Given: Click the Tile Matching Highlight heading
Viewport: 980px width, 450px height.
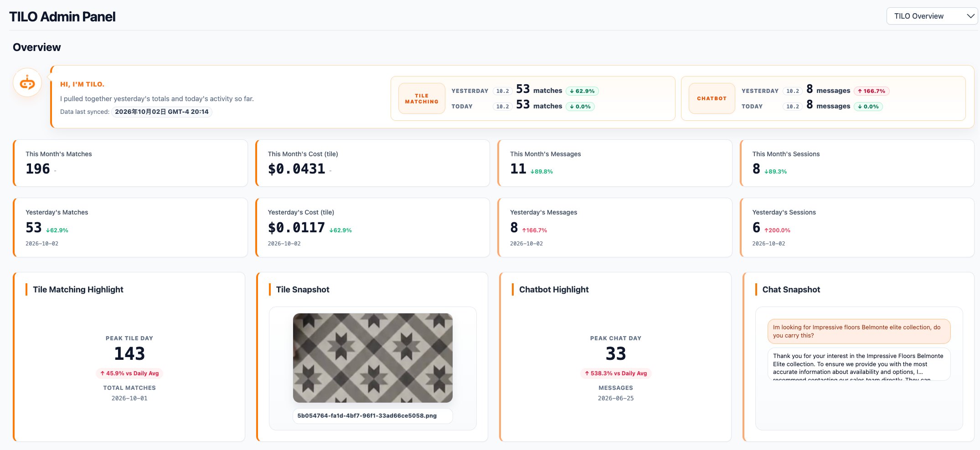Looking at the screenshot, I should click(x=78, y=290).
